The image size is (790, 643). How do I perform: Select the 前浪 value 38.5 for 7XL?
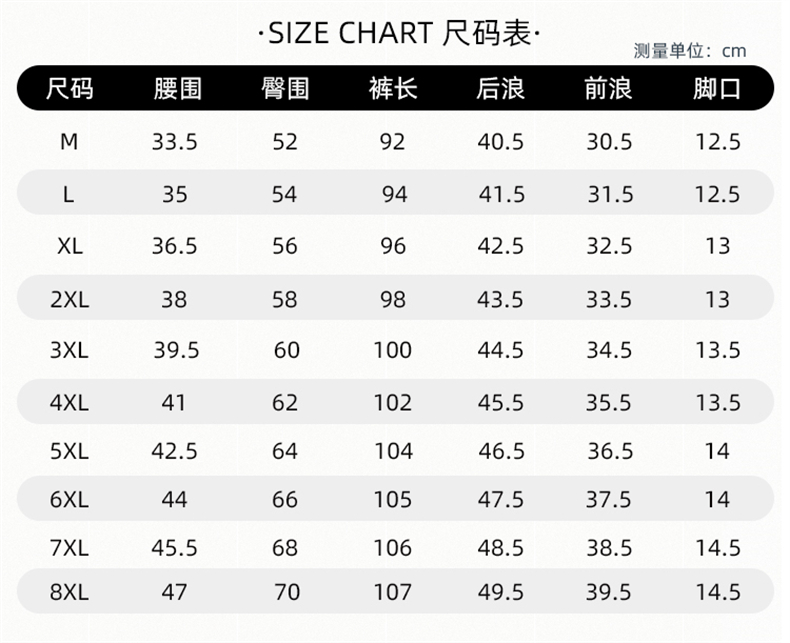pos(609,548)
